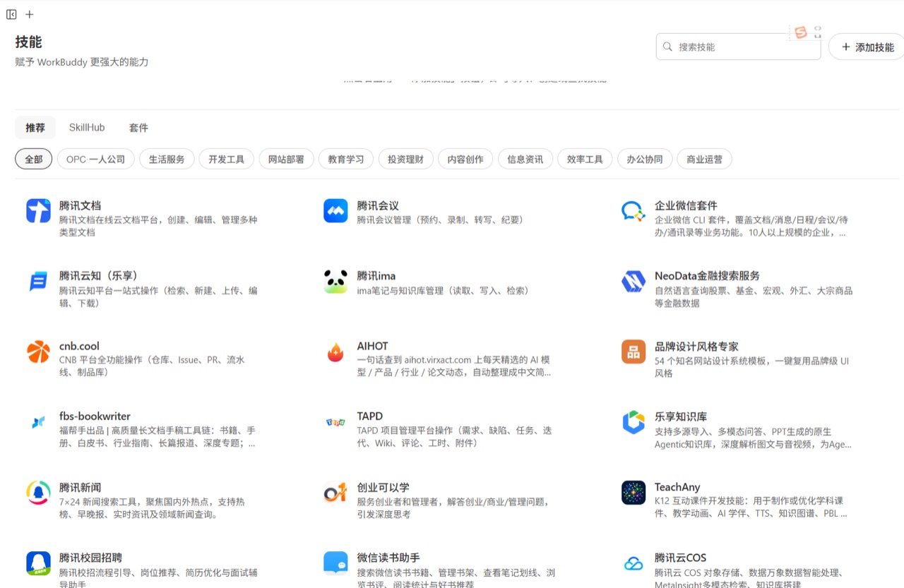Viewport: 904px width, 588px height.
Task: Select the 全部 category filter
Action: pyautogui.click(x=34, y=159)
